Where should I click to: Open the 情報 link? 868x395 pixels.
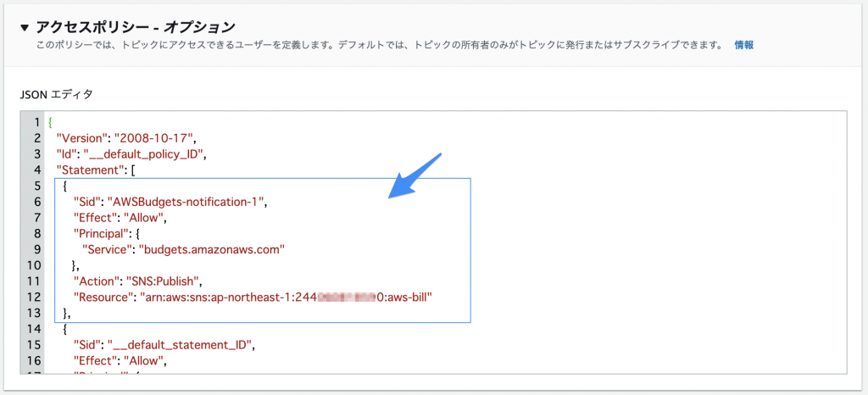[x=743, y=46]
